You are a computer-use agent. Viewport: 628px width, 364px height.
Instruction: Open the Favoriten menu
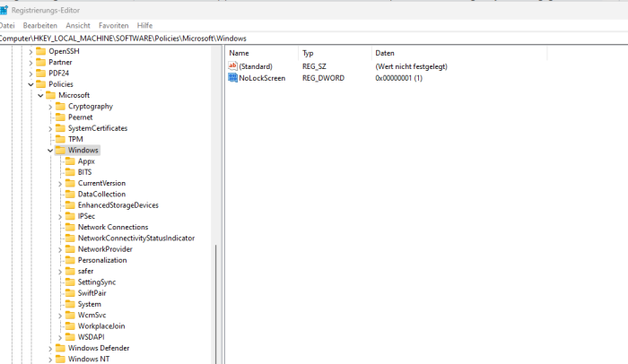[x=113, y=25]
